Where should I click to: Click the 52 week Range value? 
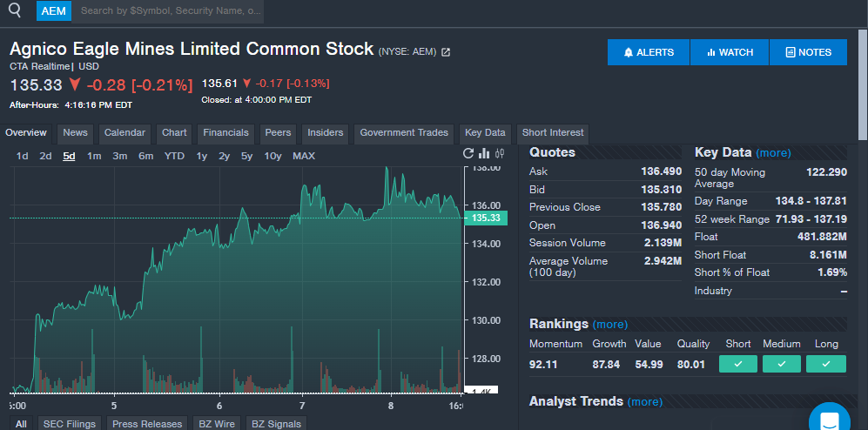pyautogui.click(x=811, y=219)
